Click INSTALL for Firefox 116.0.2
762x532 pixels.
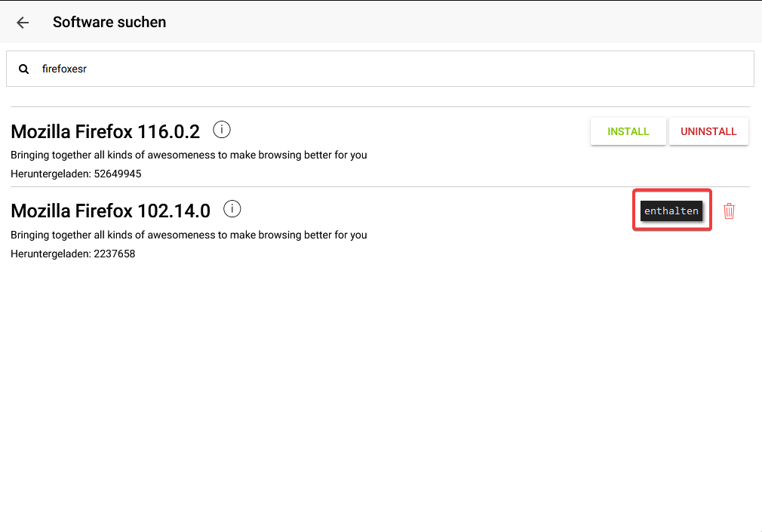pos(628,131)
